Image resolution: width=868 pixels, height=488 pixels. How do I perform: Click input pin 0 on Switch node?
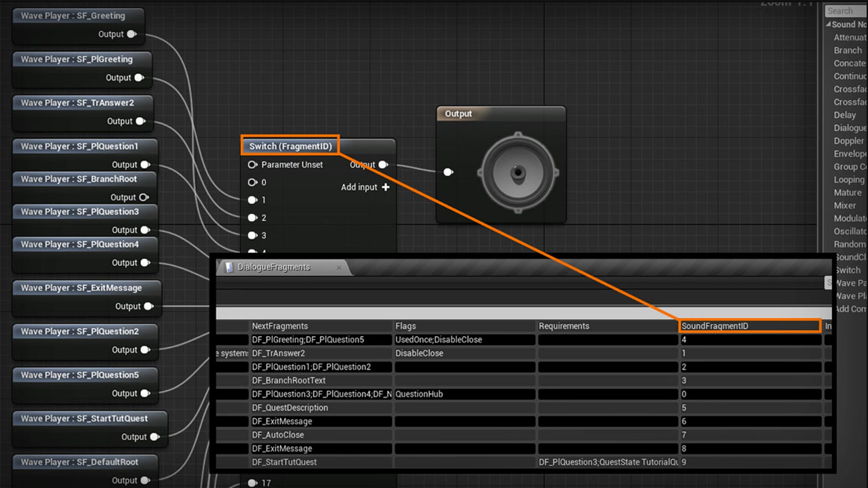click(252, 182)
